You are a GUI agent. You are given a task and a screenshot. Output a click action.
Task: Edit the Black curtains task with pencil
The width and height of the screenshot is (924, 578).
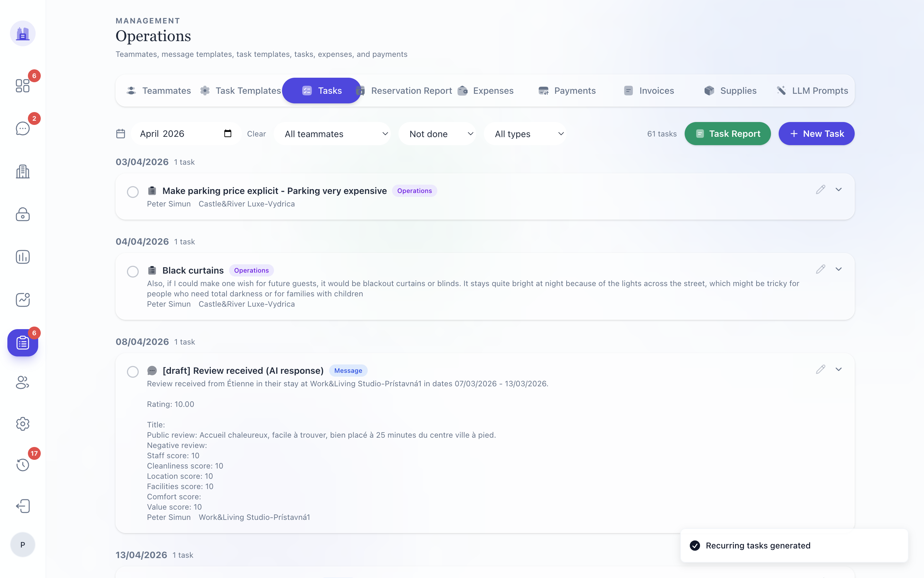click(x=820, y=269)
